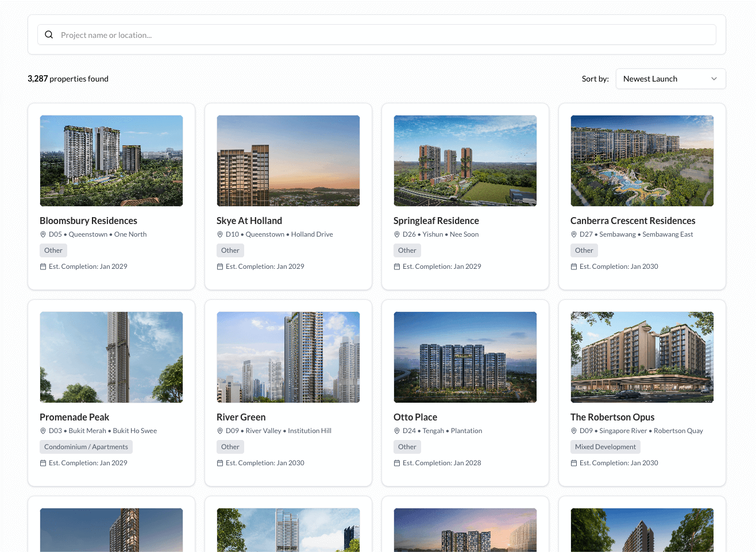
Task: Click the search magnifier icon
Action: pos(49,34)
